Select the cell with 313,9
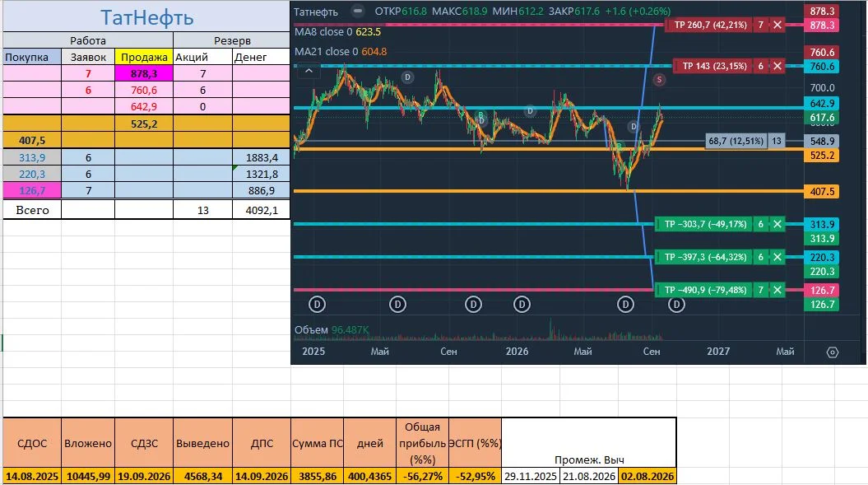The height and width of the screenshot is (485, 868). [32, 158]
